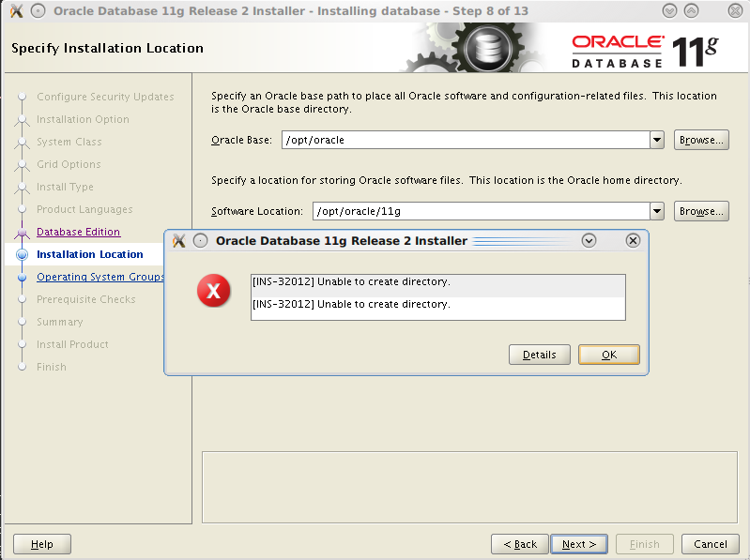Click the X11 icon in error dialog title
Screen dimensions: 750x560
click(x=179, y=240)
